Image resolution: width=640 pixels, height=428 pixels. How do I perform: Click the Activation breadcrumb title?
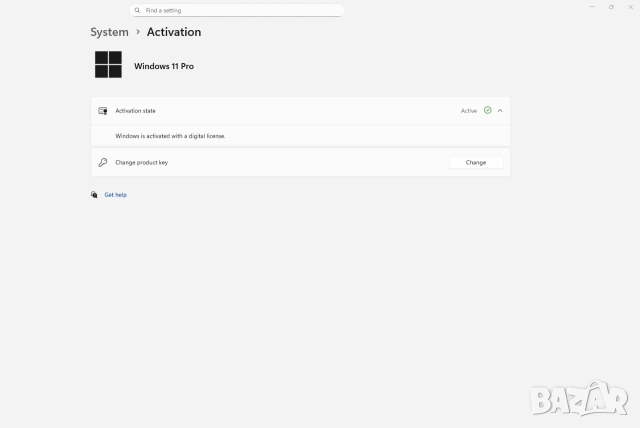coord(174,32)
